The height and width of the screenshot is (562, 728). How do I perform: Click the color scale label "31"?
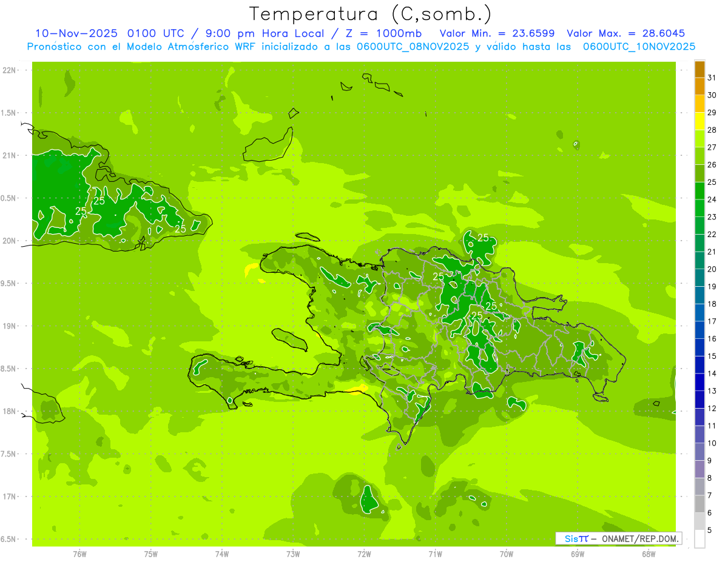tap(712, 78)
